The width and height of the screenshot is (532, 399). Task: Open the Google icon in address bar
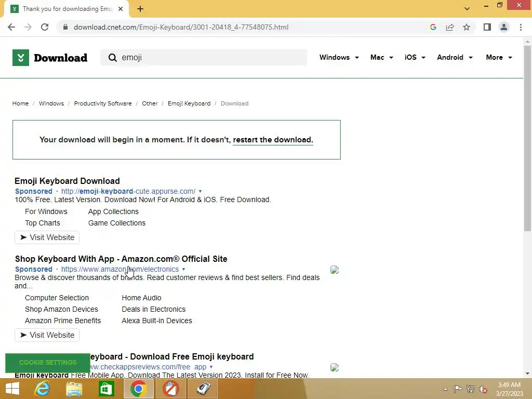point(433,27)
